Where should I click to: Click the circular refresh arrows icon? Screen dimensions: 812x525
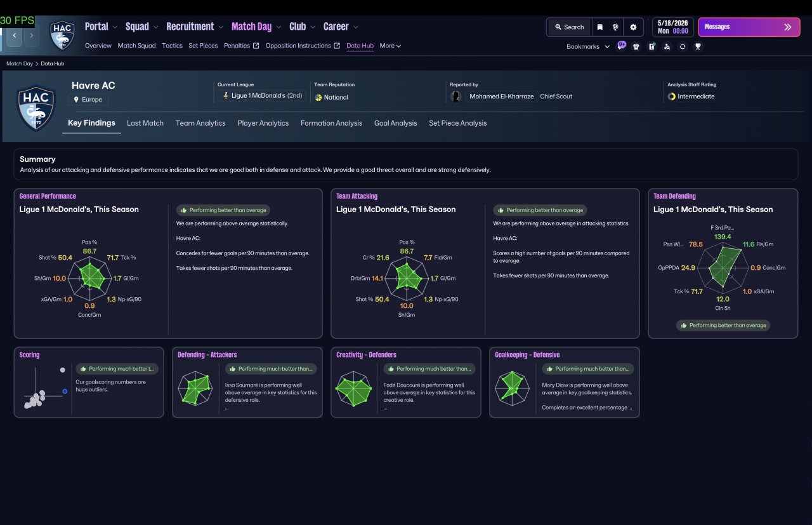pos(683,46)
